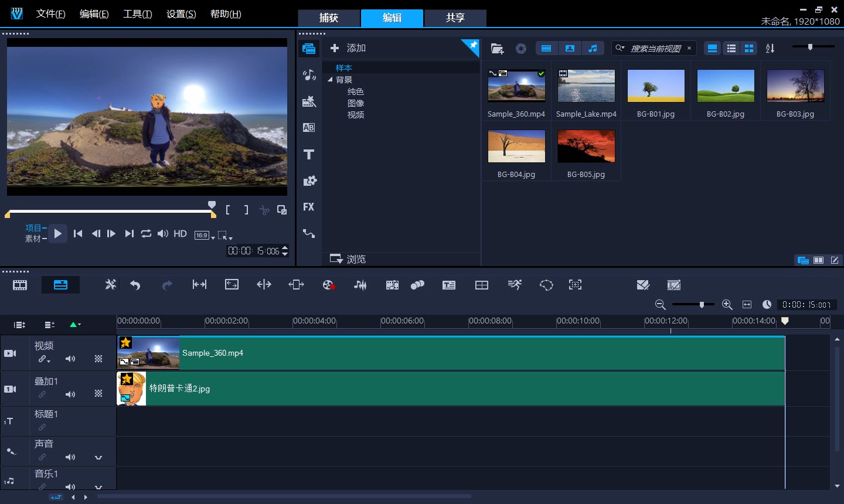Open the Sound Mixer
The image size is (844, 504).
pos(360,285)
